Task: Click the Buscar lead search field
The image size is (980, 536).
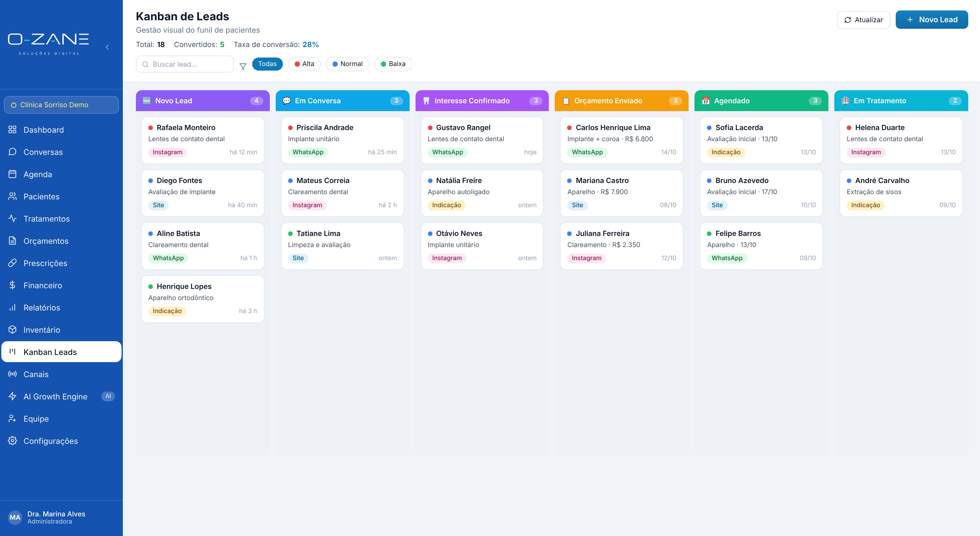Action: coord(185,64)
